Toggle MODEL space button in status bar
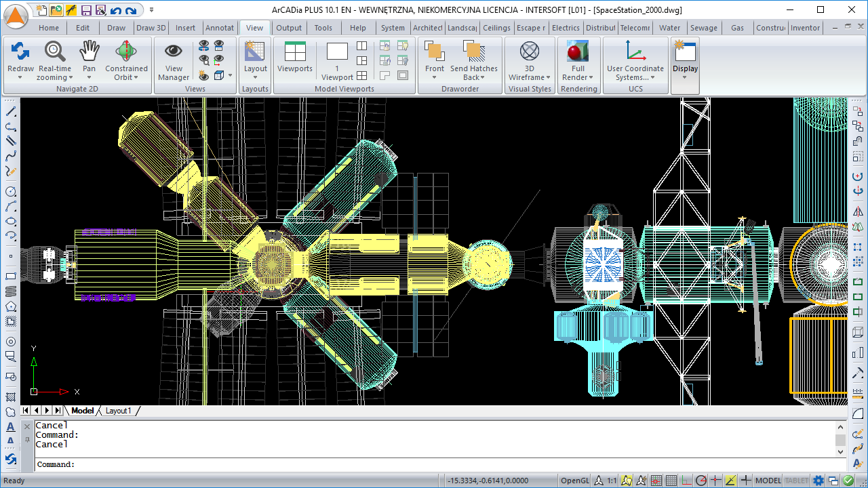The height and width of the screenshot is (488, 868). click(x=768, y=481)
